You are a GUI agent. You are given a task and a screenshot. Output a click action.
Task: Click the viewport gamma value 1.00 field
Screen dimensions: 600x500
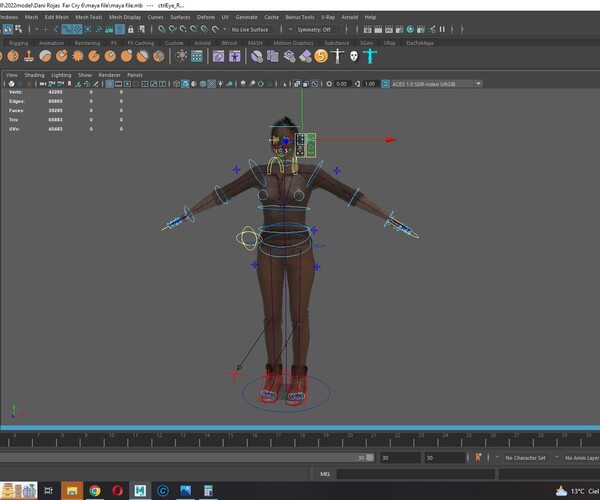pos(371,84)
